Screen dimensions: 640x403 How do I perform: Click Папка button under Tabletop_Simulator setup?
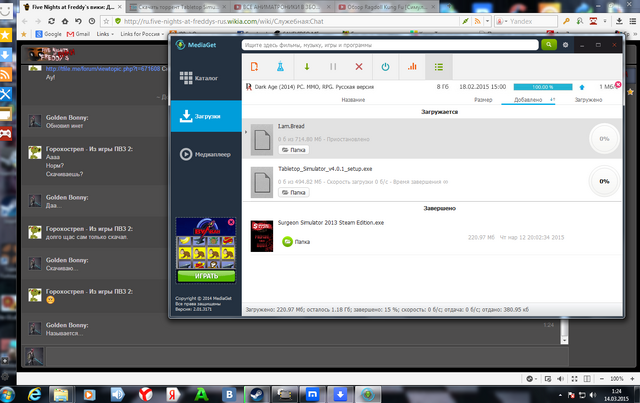[x=293, y=192]
